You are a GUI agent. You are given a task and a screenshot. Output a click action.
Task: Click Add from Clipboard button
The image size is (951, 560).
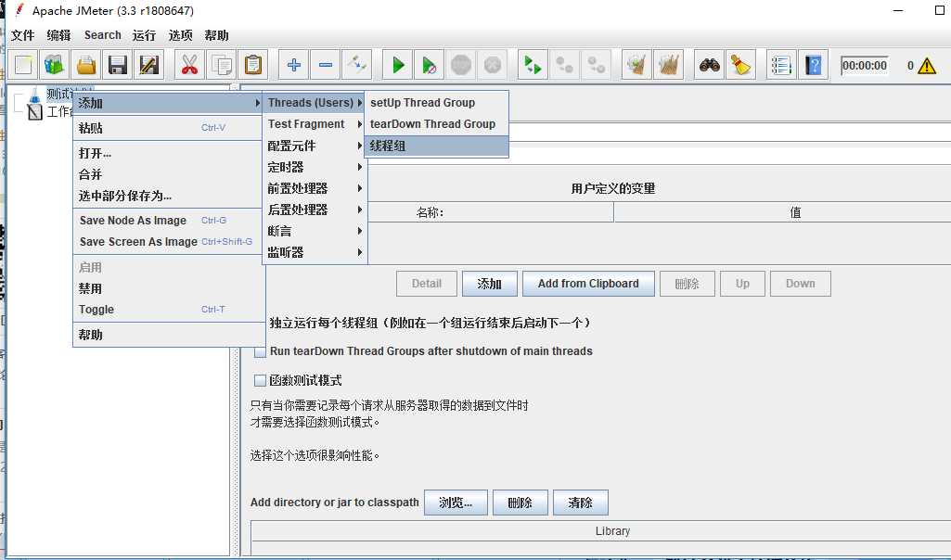588,284
